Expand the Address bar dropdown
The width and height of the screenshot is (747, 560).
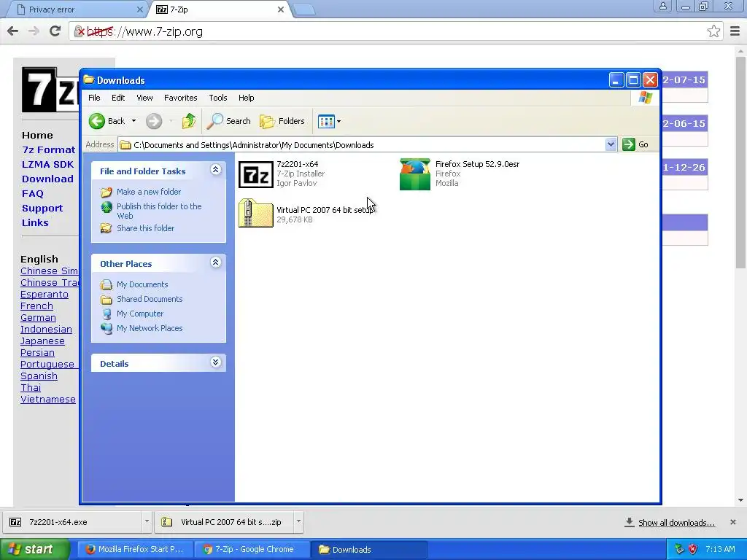(x=611, y=144)
